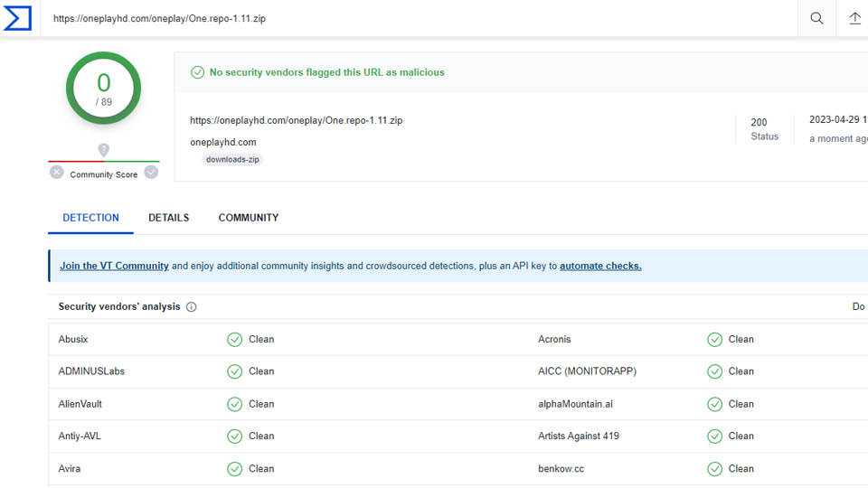Vote positive with community check icon
Screen dimensions: 868x488
151,172
